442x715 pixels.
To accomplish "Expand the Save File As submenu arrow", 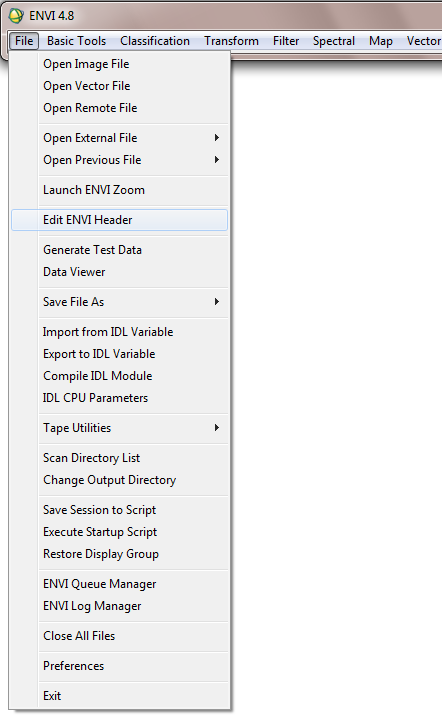I will [217, 302].
